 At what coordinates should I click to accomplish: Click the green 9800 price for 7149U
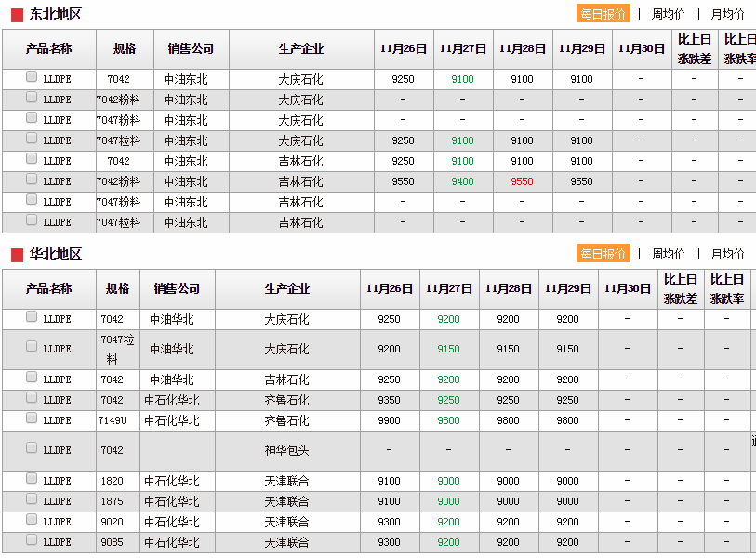click(x=448, y=420)
